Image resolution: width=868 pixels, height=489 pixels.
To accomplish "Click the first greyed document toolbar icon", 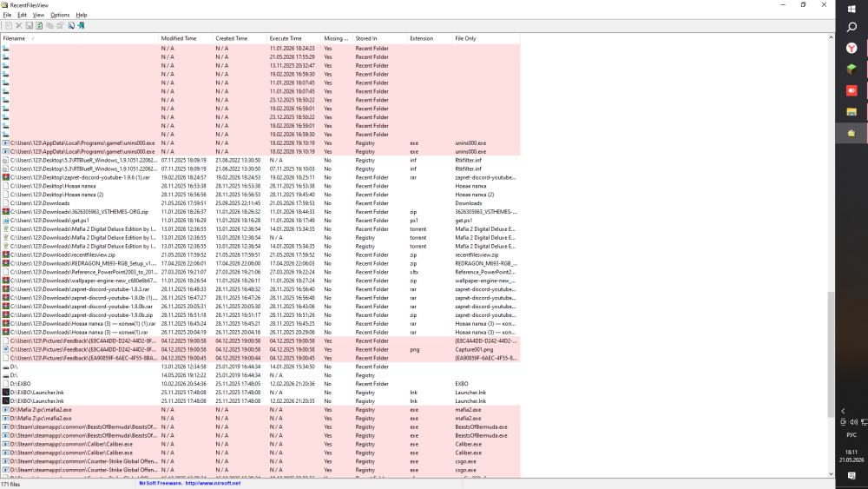I will (9, 25).
